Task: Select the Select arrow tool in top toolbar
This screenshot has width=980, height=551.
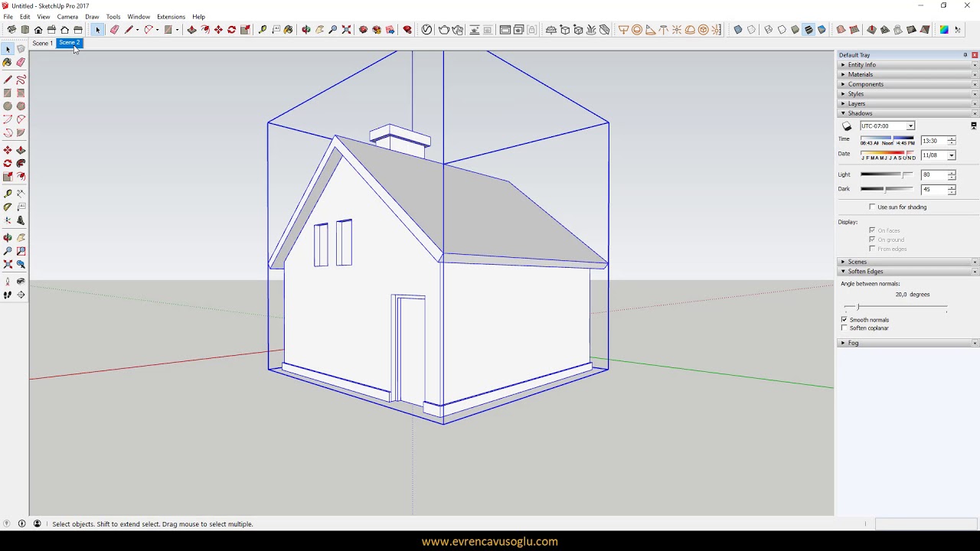Action: pyautogui.click(x=97, y=30)
